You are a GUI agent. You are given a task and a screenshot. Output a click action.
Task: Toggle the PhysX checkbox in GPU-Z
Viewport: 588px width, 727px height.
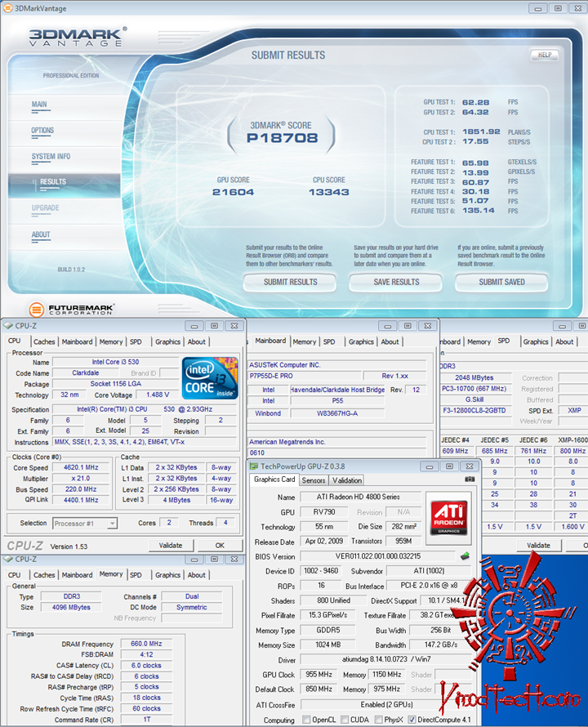[x=378, y=720]
